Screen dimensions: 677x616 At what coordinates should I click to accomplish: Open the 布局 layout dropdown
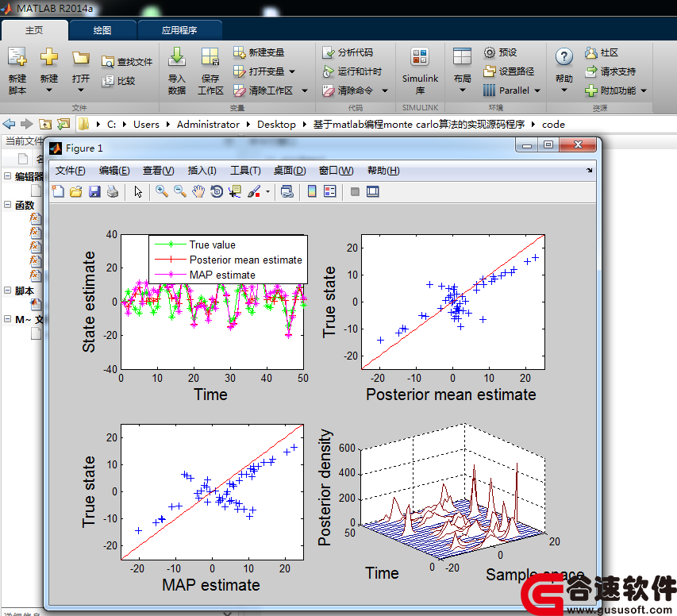click(x=463, y=90)
